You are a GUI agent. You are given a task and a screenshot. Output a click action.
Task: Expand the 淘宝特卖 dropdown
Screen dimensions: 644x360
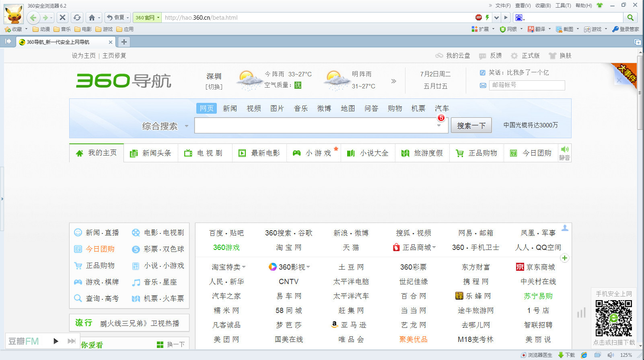244,267
